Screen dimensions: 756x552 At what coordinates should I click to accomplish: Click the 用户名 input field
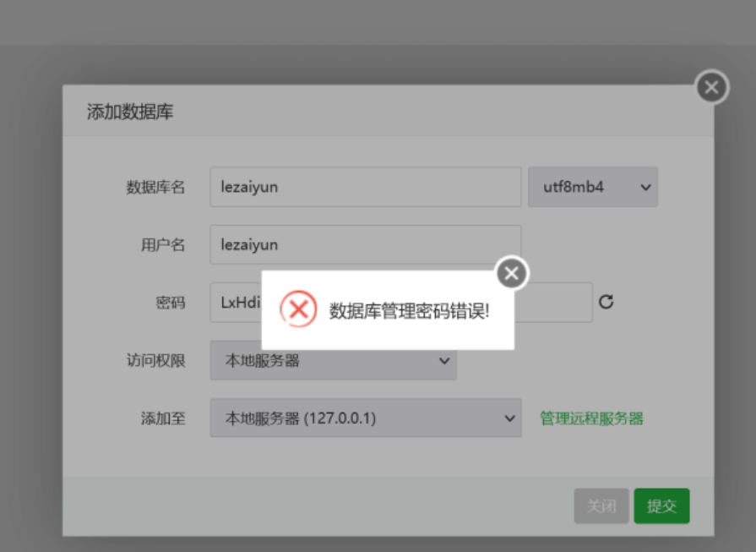tap(365, 244)
